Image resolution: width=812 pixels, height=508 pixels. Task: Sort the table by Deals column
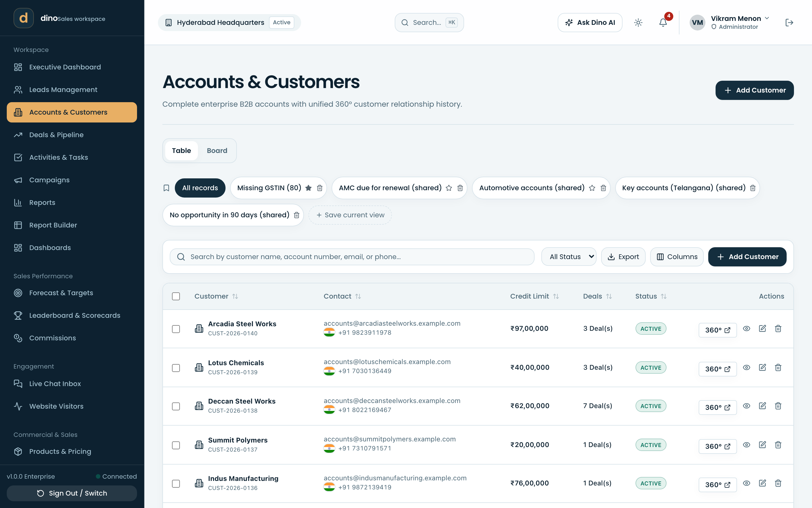point(598,296)
